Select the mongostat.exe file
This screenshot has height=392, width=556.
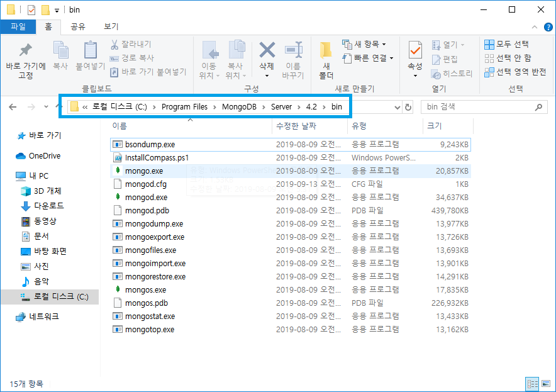click(x=291, y=316)
